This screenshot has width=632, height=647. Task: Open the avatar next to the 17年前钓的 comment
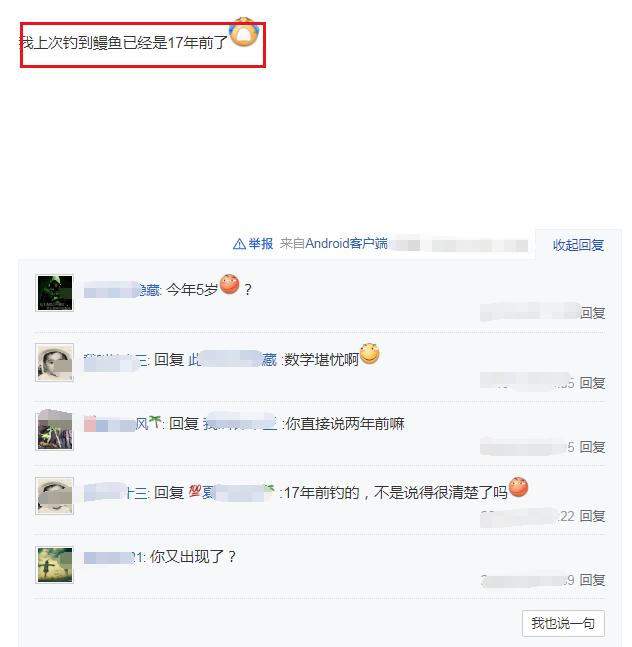[x=54, y=496]
